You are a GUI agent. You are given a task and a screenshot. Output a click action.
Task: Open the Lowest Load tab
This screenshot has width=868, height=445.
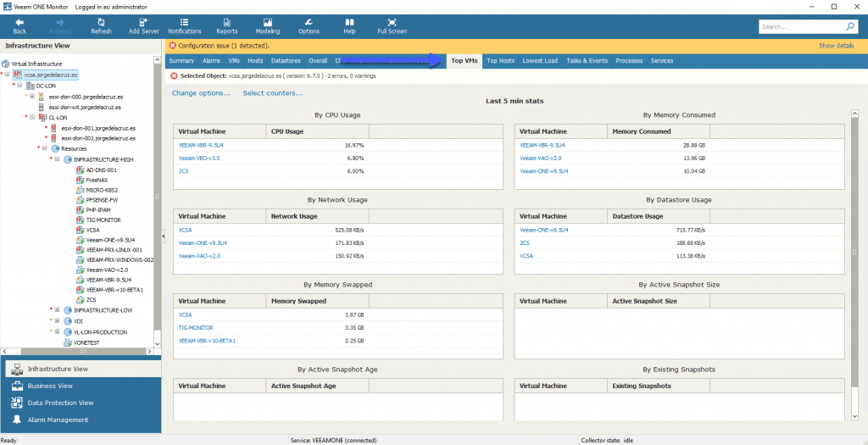point(540,61)
